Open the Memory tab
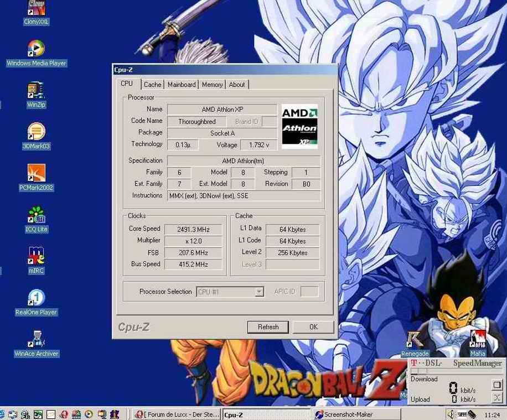The width and height of the screenshot is (507, 420). 212,85
